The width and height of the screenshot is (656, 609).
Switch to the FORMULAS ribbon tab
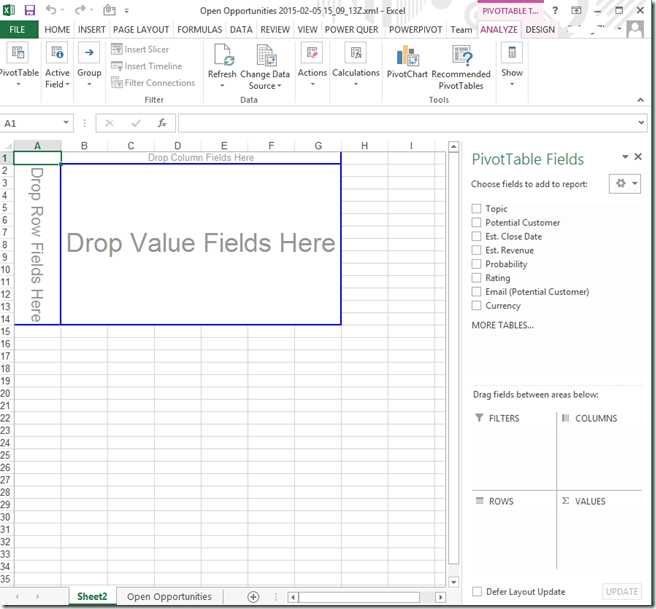[x=200, y=29]
